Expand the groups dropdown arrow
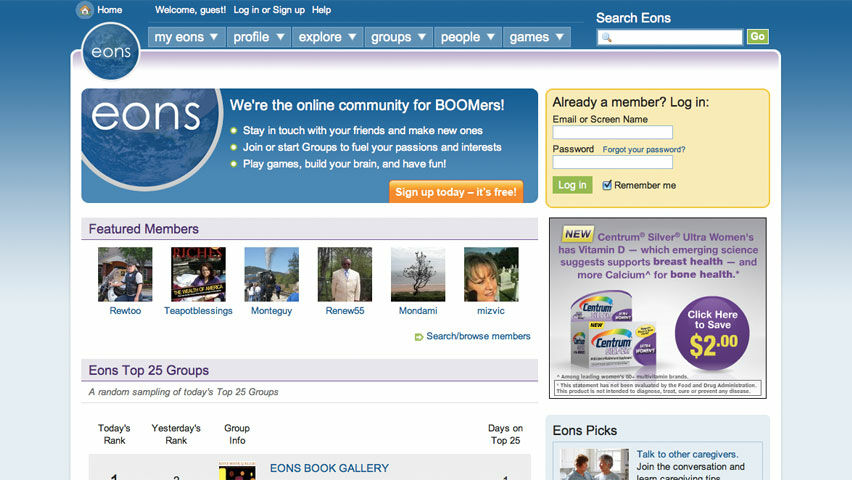 pyautogui.click(x=422, y=37)
